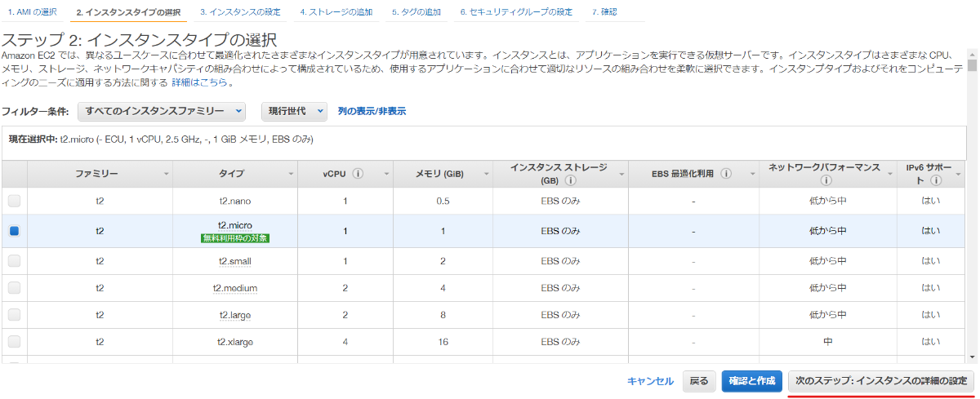Go to step 4. ストレージの追加 tab
980x399 pixels.
[336, 11]
